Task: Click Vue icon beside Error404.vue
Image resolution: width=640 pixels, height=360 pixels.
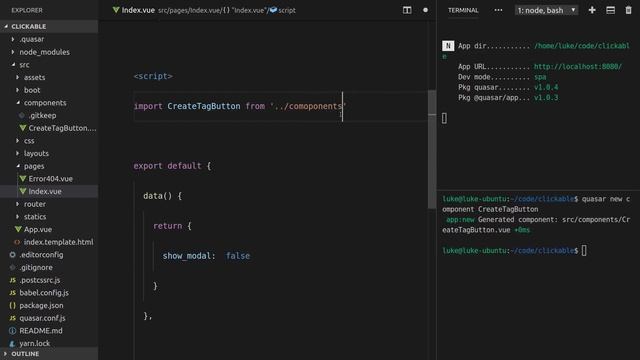Action: (23, 179)
